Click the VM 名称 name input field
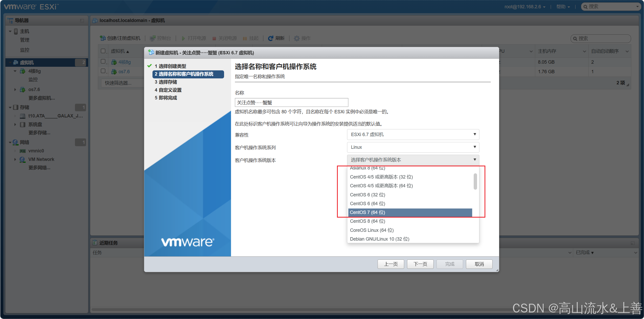The image size is (644, 319). click(291, 102)
